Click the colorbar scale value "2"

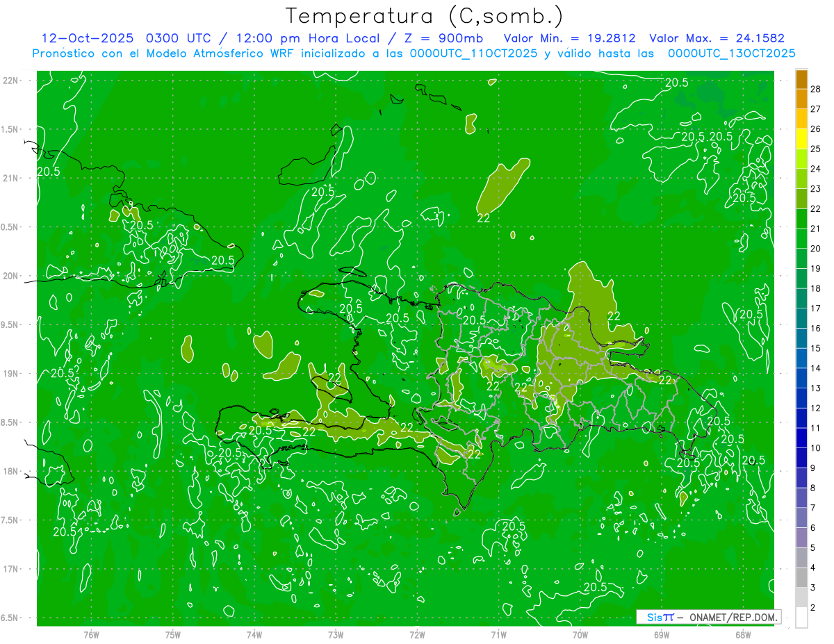pyautogui.click(x=814, y=608)
